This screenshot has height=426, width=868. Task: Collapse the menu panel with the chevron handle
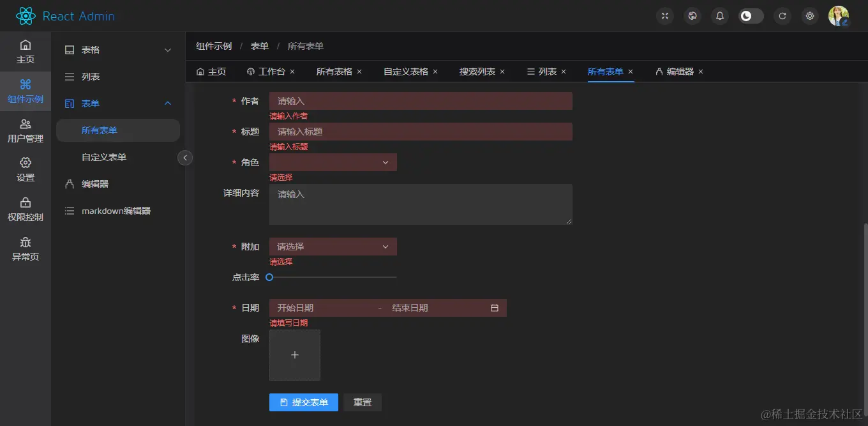click(185, 157)
